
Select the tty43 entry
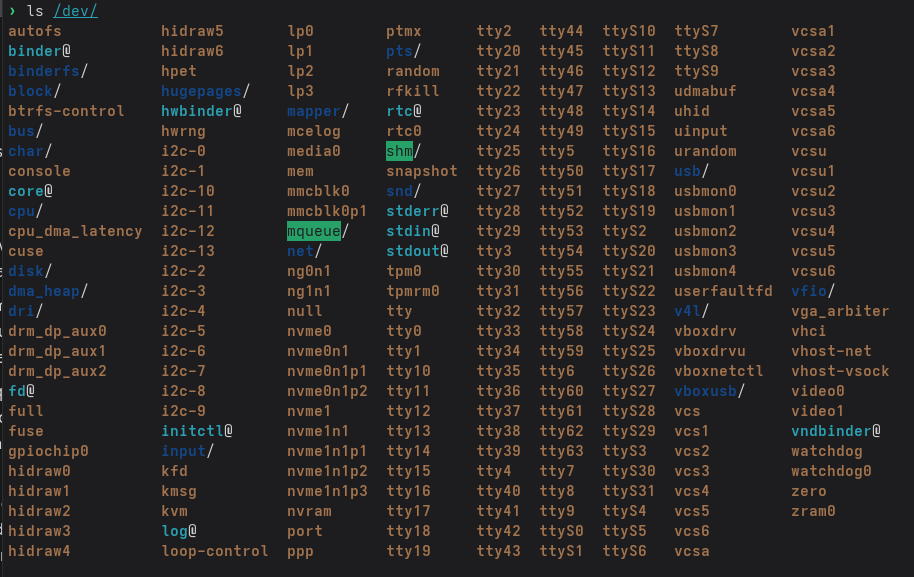coord(498,551)
